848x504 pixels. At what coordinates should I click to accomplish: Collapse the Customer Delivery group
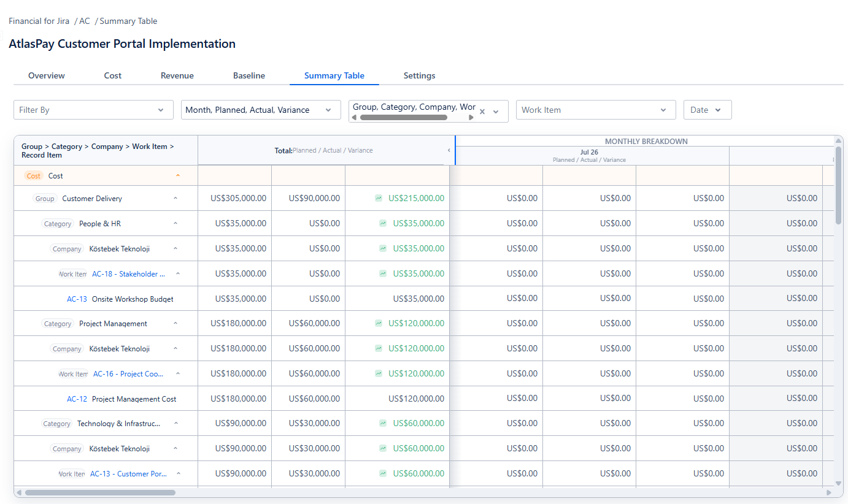coord(175,199)
